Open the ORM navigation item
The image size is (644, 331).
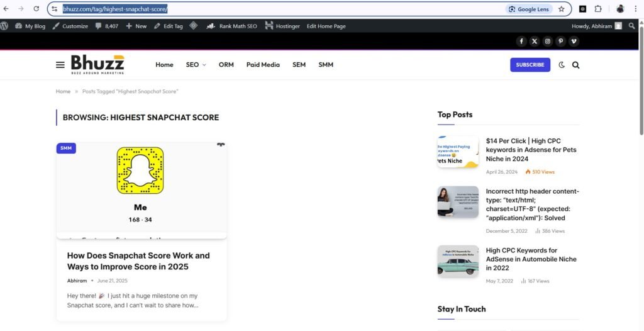pos(226,65)
